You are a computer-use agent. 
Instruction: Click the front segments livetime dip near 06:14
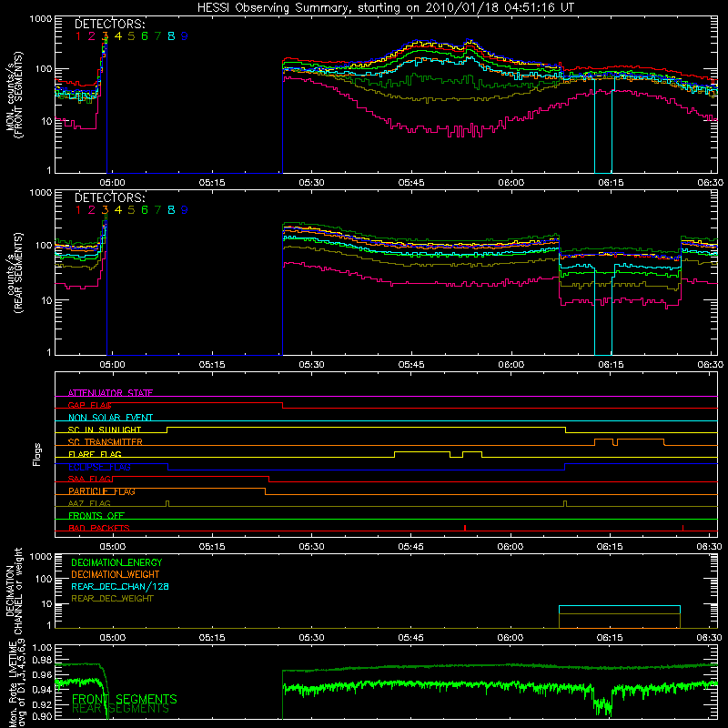pyautogui.click(x=602, y=706)
